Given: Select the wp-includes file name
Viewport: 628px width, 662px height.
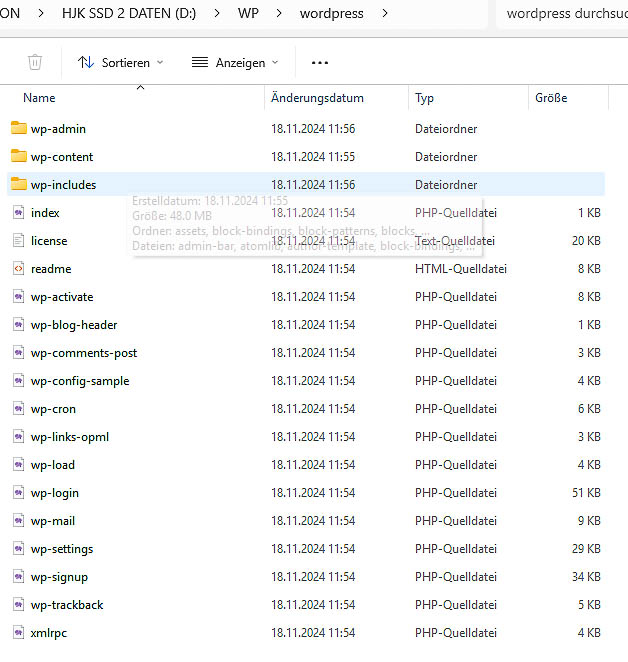Looking at the screenshot, I should [x=63, y=185].
